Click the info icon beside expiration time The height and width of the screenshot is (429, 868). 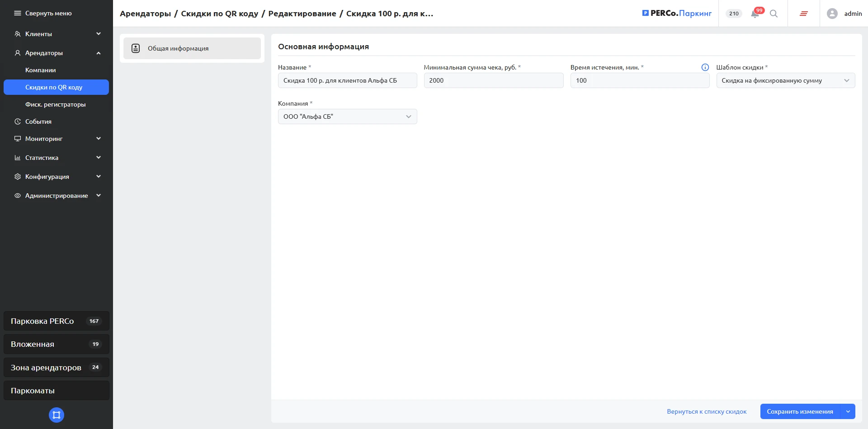[705, 67]
